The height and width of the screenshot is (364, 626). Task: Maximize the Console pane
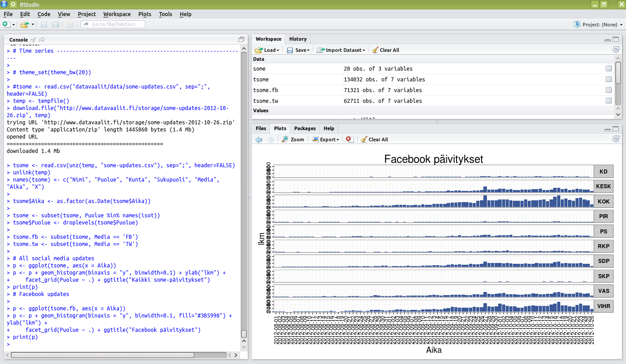[x=241, y=39]
